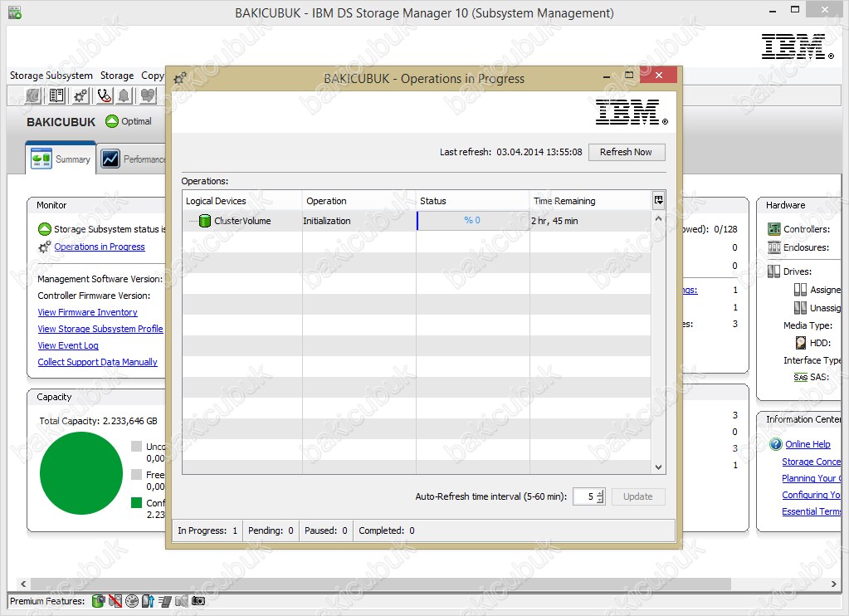
Task: Switch to the Summary tab
Action: 61,159
